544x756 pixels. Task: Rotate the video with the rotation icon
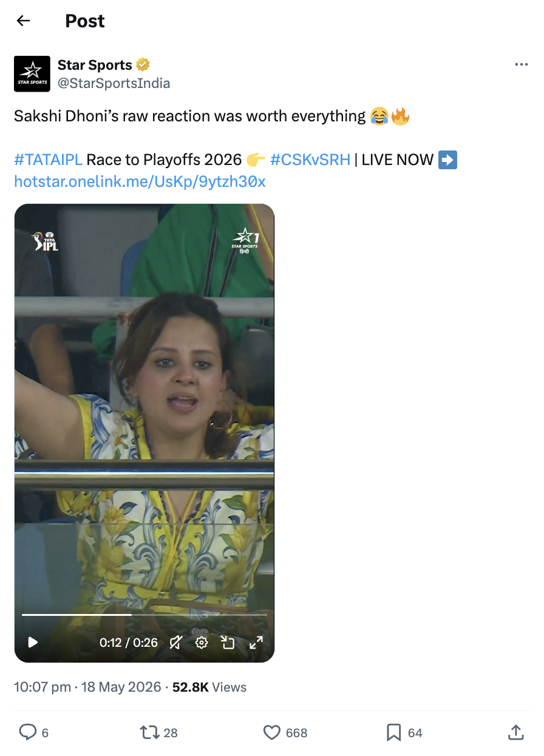click(228, 642)
